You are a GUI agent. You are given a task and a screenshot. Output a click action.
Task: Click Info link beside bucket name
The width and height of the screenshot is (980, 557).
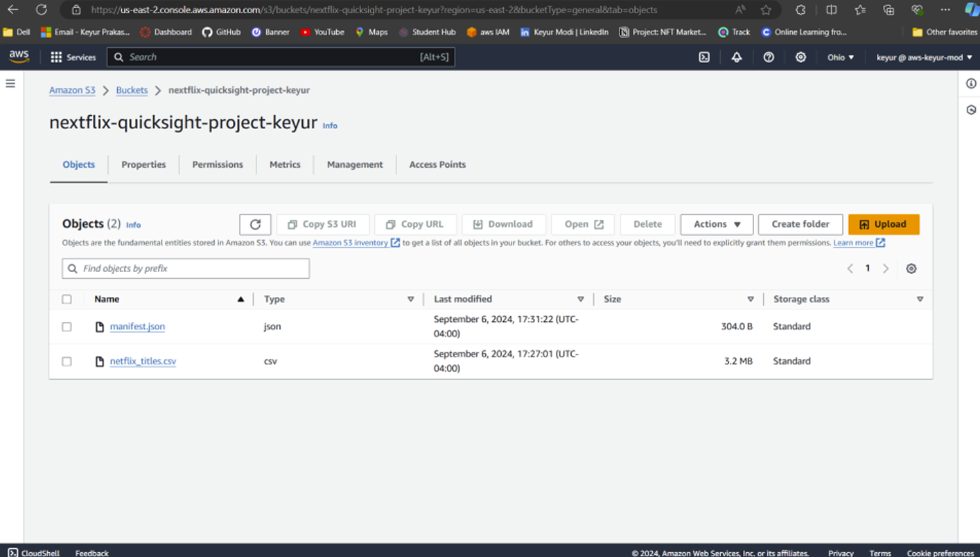click(330, 126)
